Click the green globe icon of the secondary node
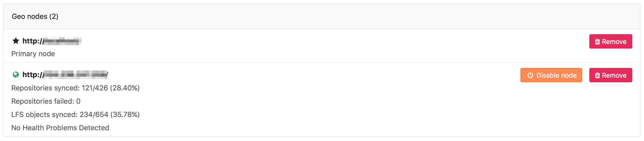 (x=16, y=75)
